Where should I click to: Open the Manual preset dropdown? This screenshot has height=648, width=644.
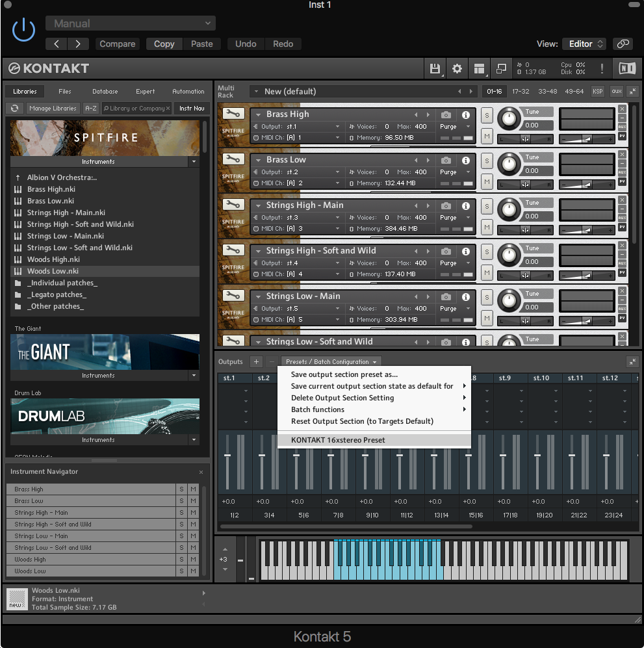point(131,23)
